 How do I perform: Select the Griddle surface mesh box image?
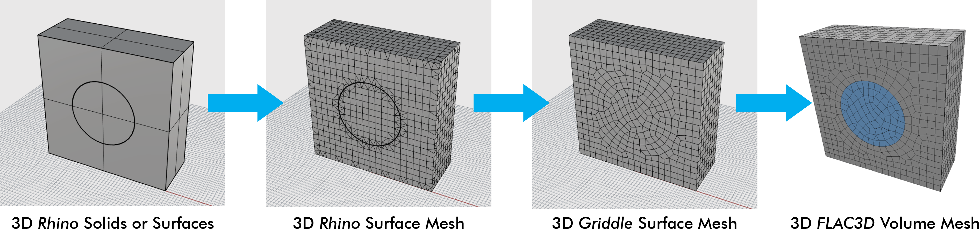(645, 104)
